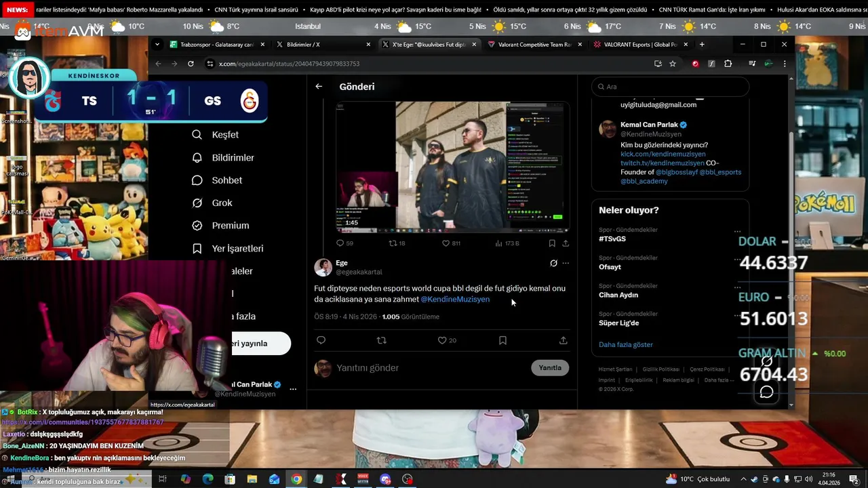
Task: Like Ege's post with 20 likes
Action: [446, 340]
